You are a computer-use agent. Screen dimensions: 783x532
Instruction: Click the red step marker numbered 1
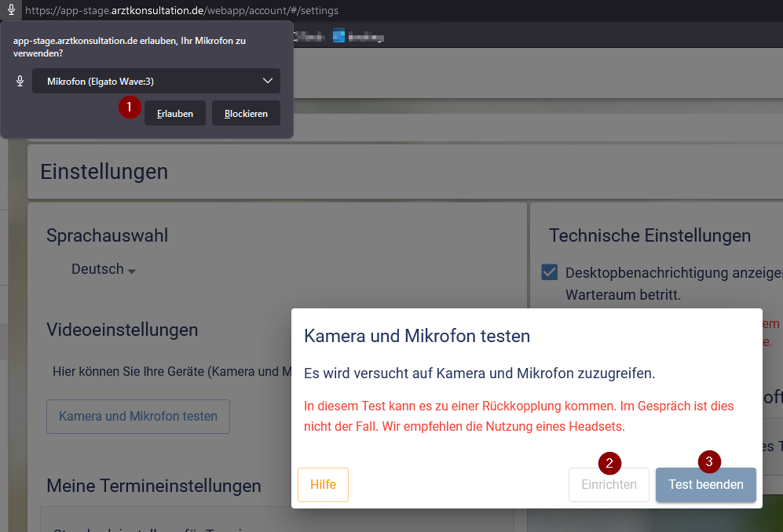[x=130, y=107]
